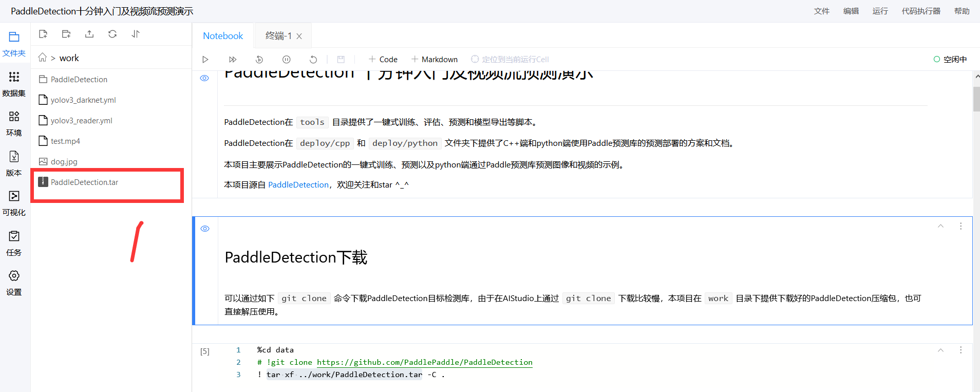Run the current cell
The image size is (980, 392).
click(x=205, y=60)
